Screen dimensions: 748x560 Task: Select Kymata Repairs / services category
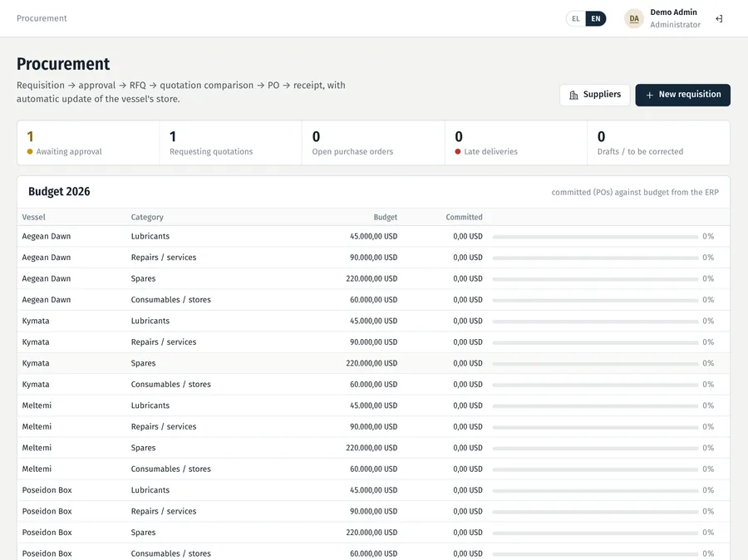pyautogui.click(x=164, y=342)
